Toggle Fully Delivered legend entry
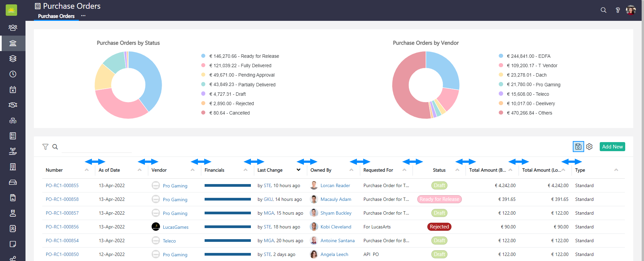The image size is (644, 261). 240,66
